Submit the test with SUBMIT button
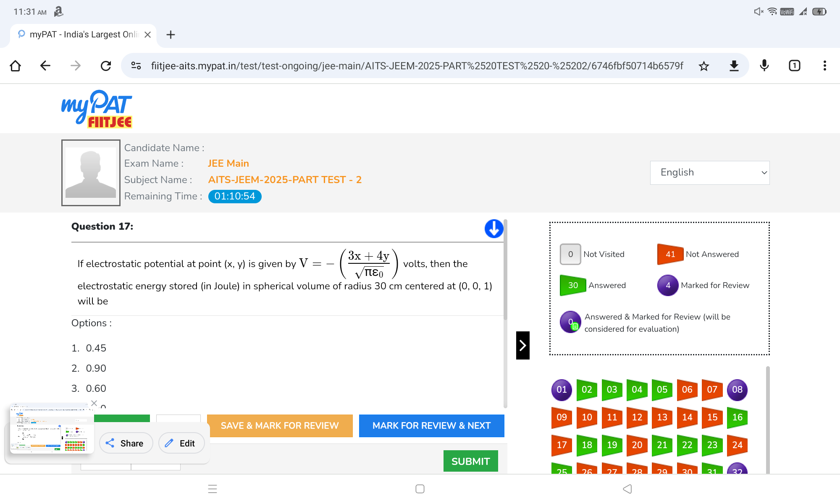Image resolution: width=840 pixels, height=504 pixels. pyautogui.click(x=471, y=461)
